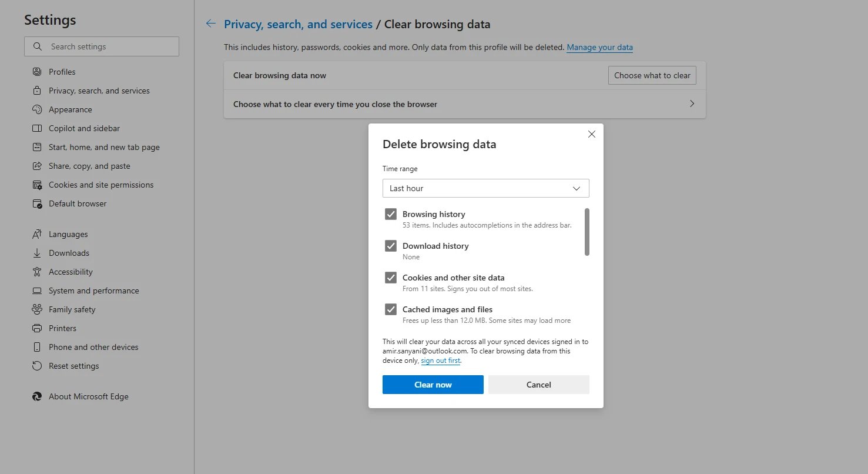Open Family safety settings
This screenshot has width=868, height=474.
tap(72, 309)
